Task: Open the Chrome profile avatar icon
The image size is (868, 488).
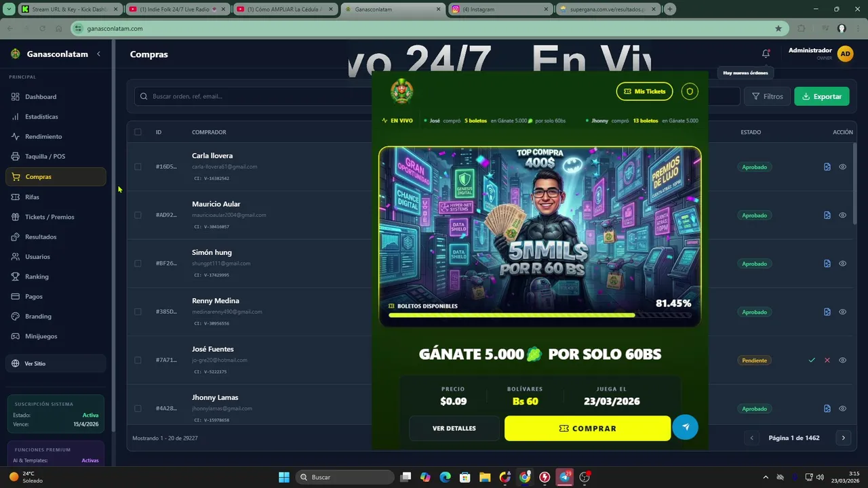Action: click(x=842, y=28)
